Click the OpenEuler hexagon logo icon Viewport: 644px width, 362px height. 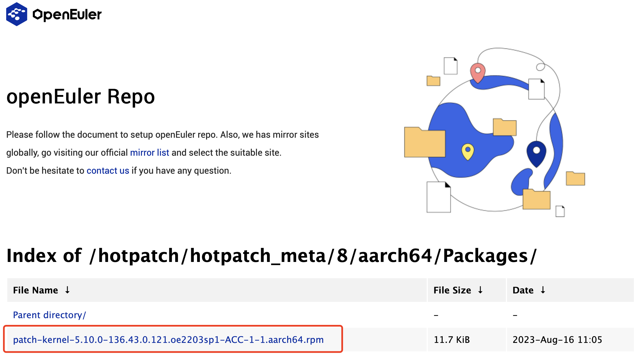(17, 14)
